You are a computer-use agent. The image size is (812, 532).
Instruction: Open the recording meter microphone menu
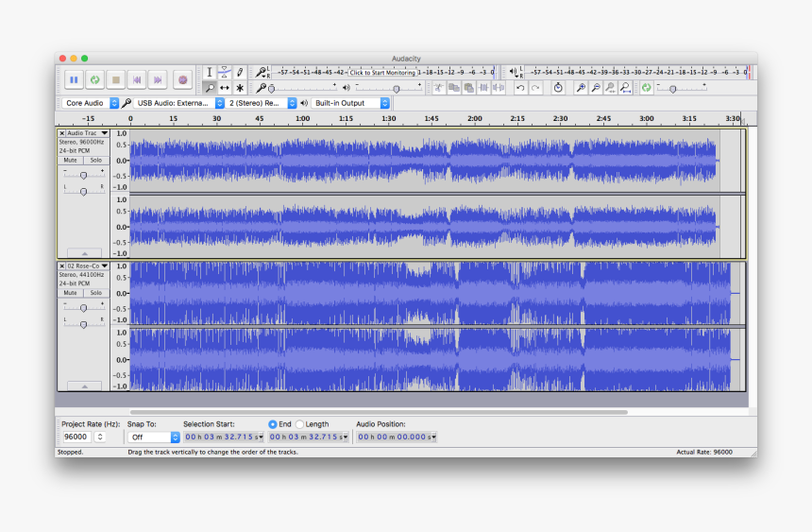[262, 72]
